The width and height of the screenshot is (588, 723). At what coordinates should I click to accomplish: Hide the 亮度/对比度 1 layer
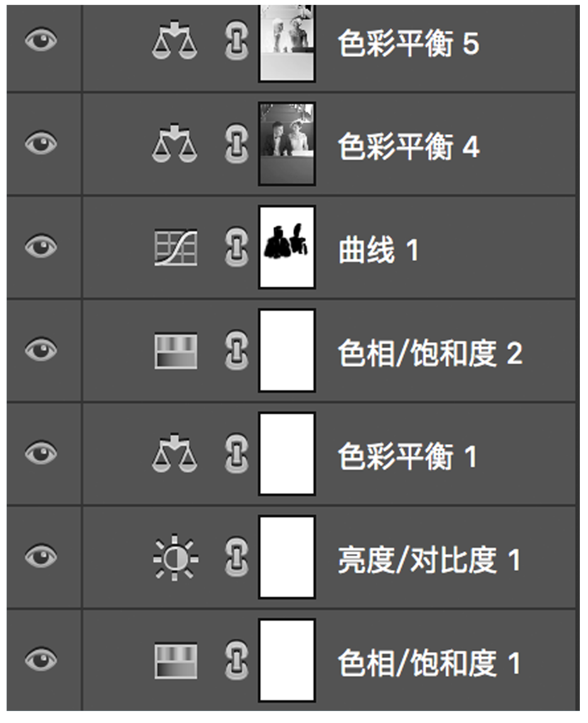click(x=41, y=557)
